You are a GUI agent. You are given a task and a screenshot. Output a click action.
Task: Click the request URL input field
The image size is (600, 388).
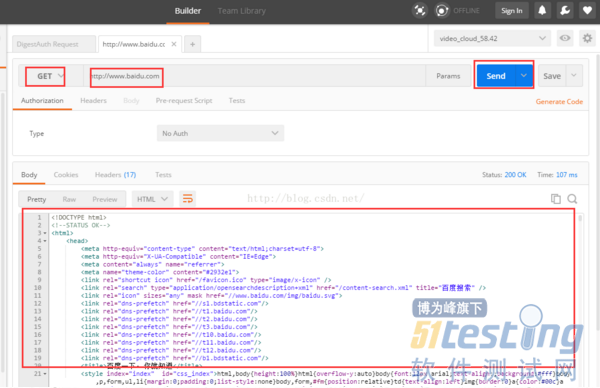pos(254,76)
